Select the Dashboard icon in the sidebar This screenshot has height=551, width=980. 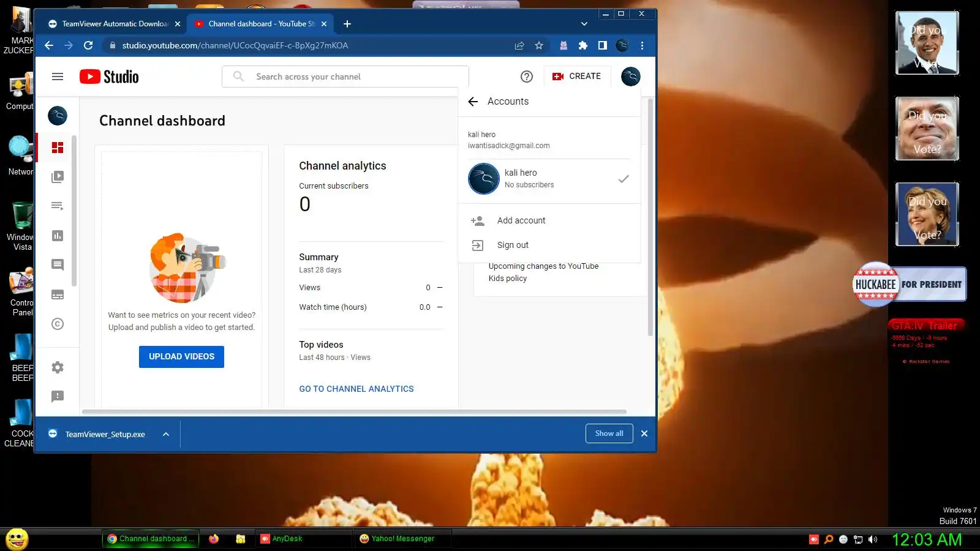point(58,148)
